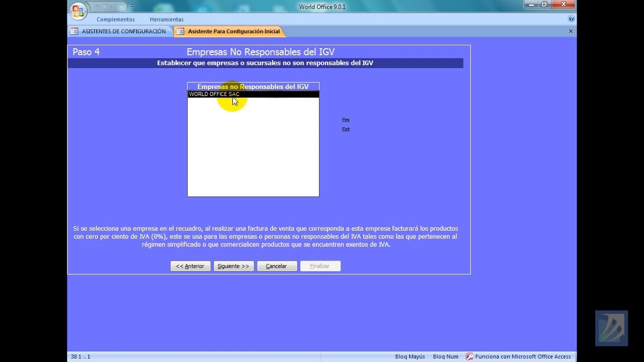644x362 pixels.
Task: Minimize the World Office window
Action: [531, 5]
